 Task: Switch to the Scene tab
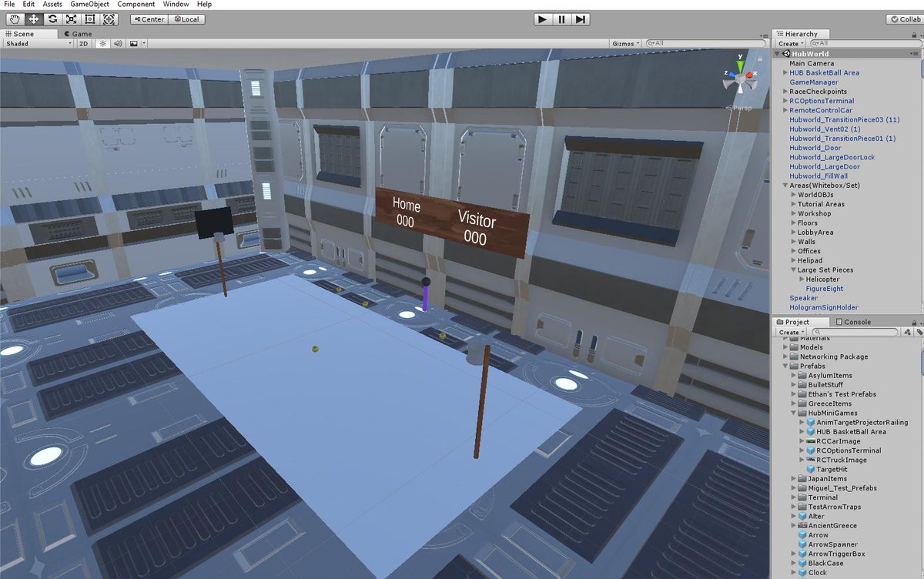29,34
